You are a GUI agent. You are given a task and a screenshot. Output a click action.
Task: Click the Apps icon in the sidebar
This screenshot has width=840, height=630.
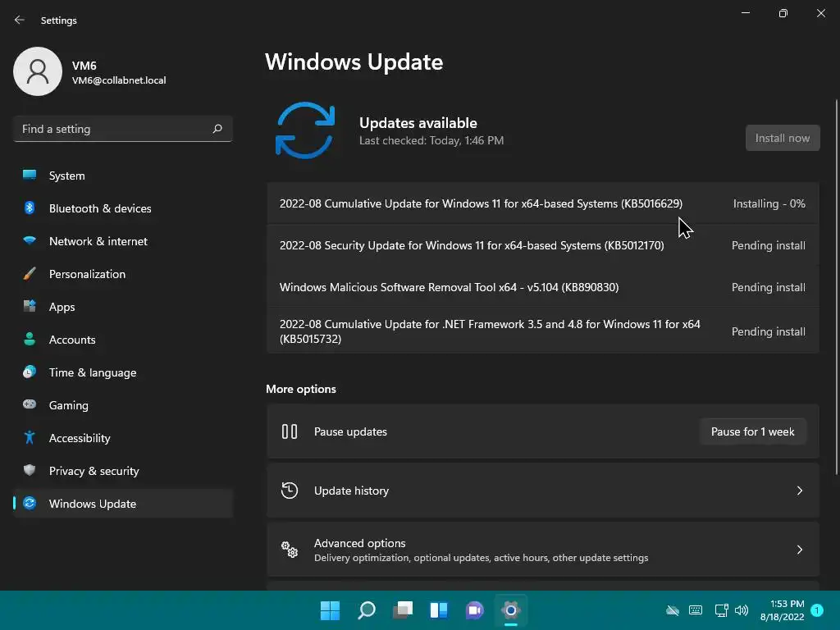[x=30, y=307]
